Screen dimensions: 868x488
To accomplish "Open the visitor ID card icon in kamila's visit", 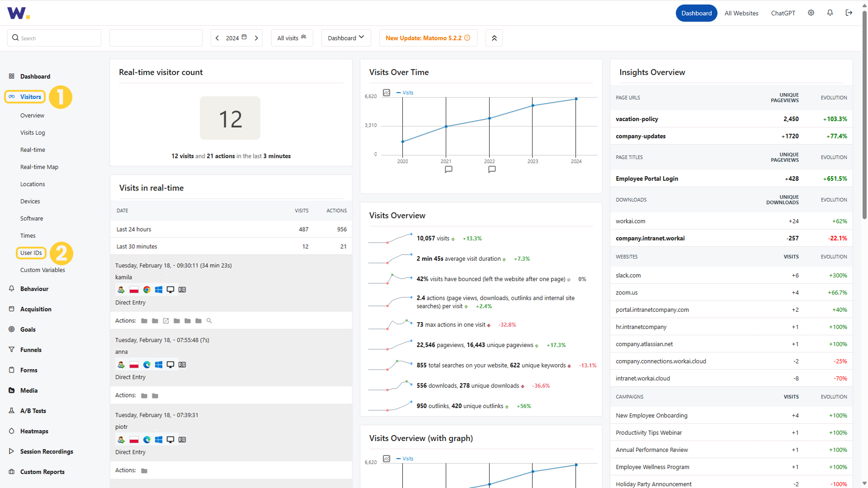I will pos(182,290).
